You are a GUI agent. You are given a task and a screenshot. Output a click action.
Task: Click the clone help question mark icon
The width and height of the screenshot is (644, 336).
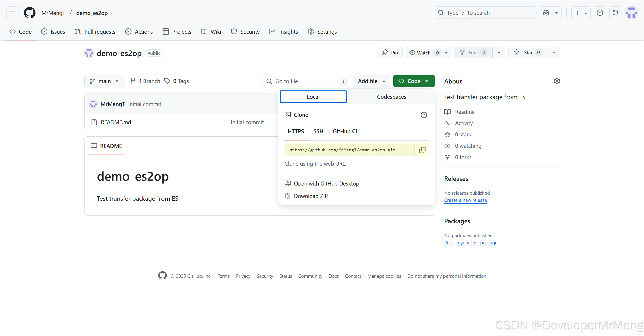[x=424, y=115]
